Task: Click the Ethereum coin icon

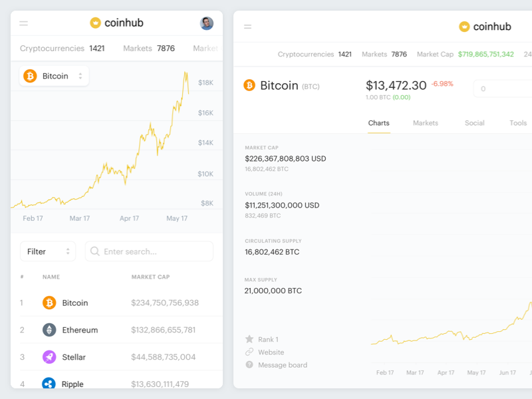Action: tap(49, 330)
